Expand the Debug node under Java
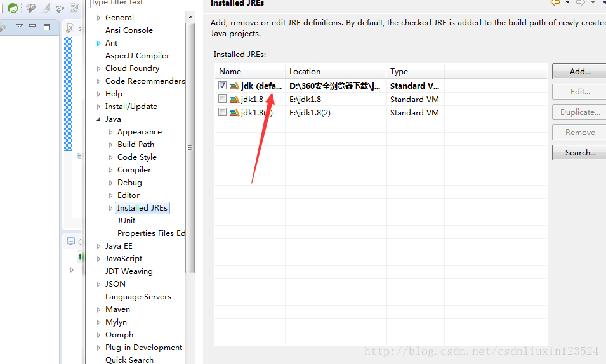Viewport: 606px width, 364px height. click(110, 183)
